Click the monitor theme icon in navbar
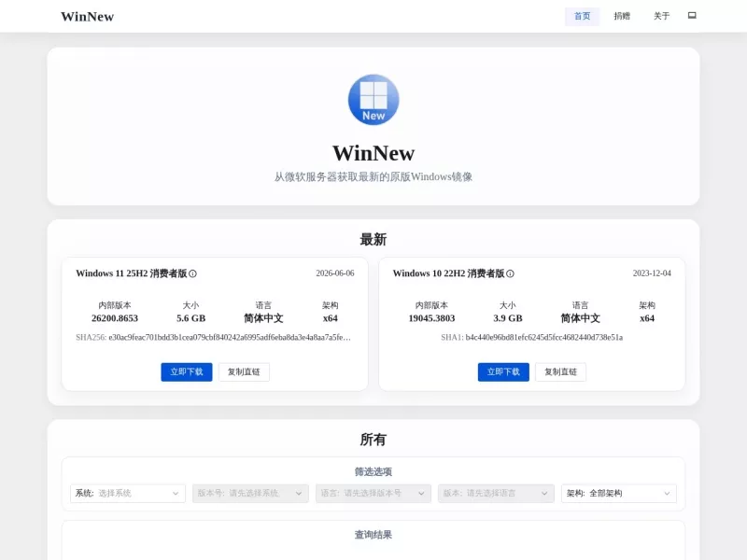 [x=692, y=16]
